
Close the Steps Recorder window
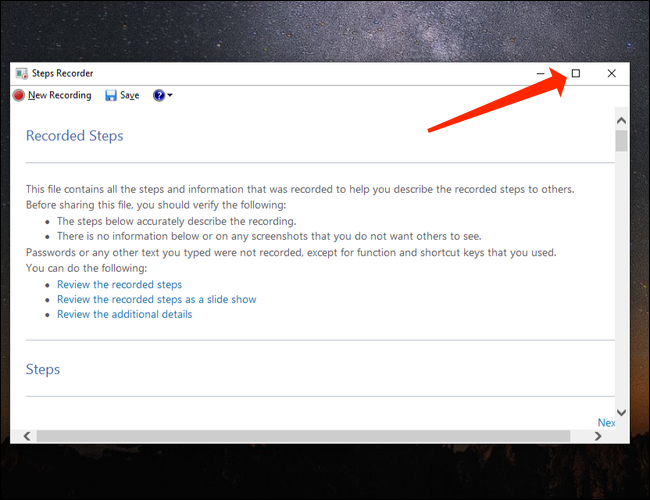pos(612,73)
